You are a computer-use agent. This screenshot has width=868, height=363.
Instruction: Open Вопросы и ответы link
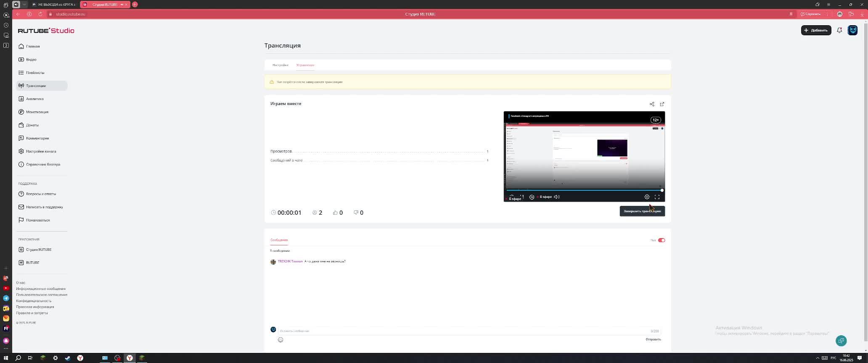click(x=42, y=194)
